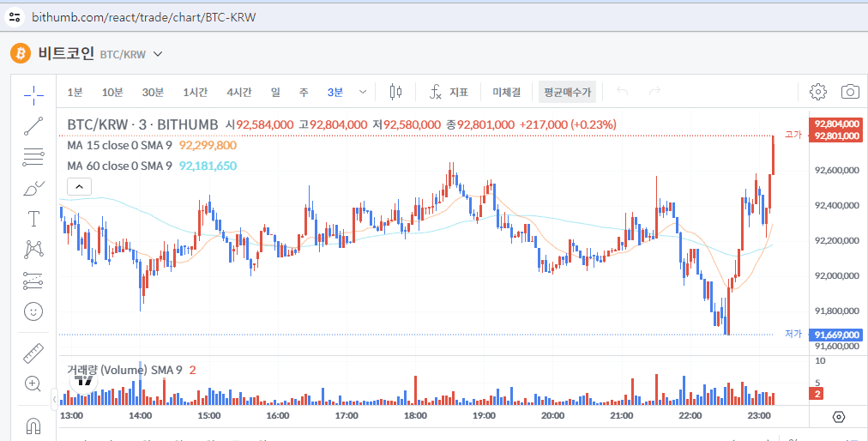Switch to the 1시간 interval
Viewport: 868px width, 441px height.
(x=195, y=92)
